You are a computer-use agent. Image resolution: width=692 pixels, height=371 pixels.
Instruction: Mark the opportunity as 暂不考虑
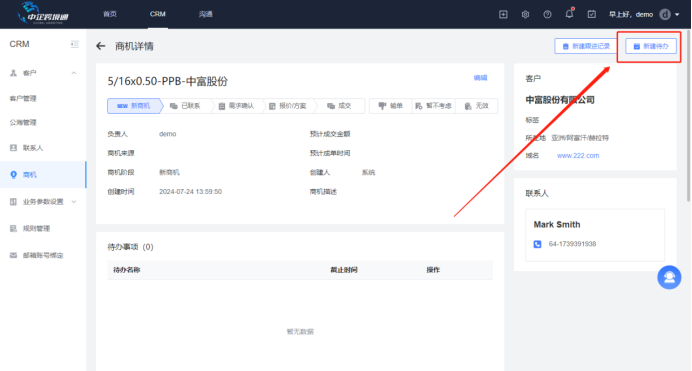(x=433, y=106)
